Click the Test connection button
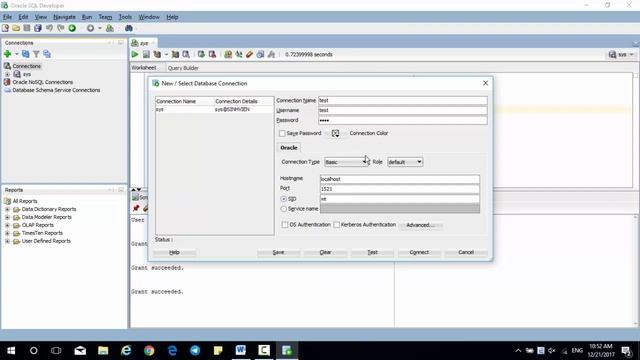Viewport: 640px width, 360px height. coord(372,252)
